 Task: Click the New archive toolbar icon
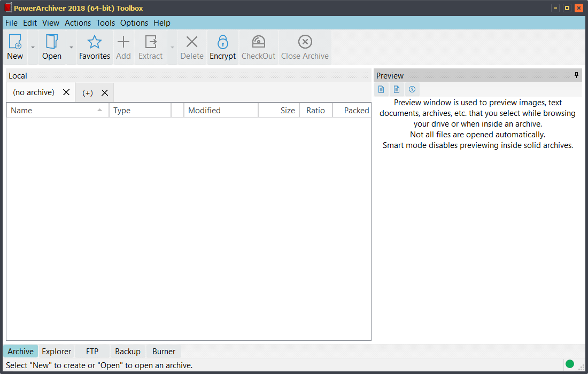point(15,42)
